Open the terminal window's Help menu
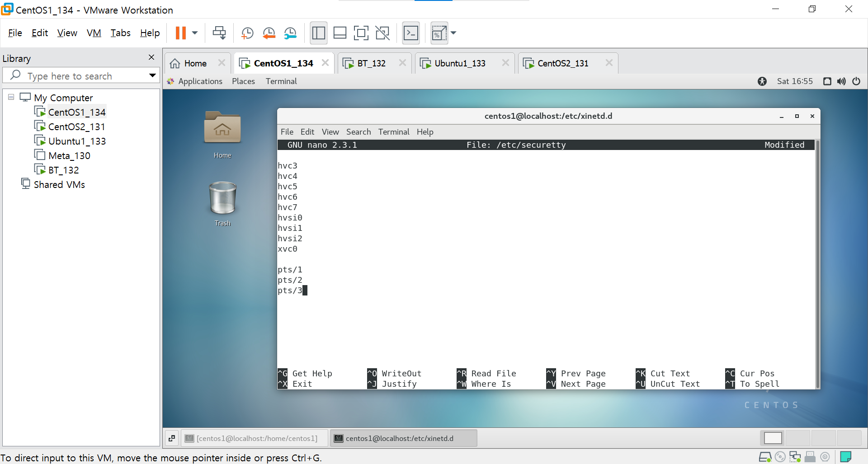The height and width of the screenshot is (464, 868). click(x=425, y=132)
